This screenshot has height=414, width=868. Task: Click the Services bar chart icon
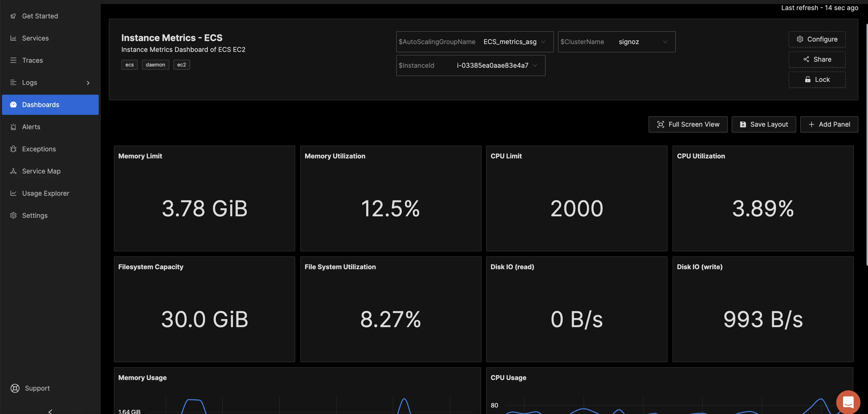(13, 38)
